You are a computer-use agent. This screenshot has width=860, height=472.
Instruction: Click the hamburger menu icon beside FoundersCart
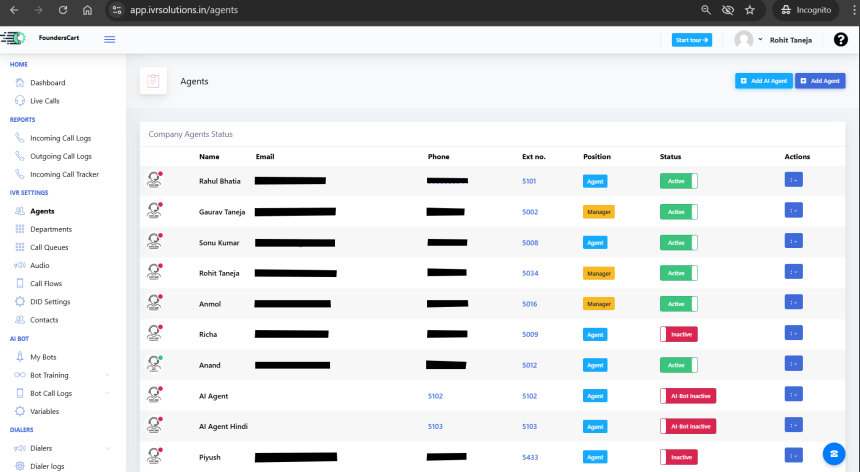(x=109, y=39)
